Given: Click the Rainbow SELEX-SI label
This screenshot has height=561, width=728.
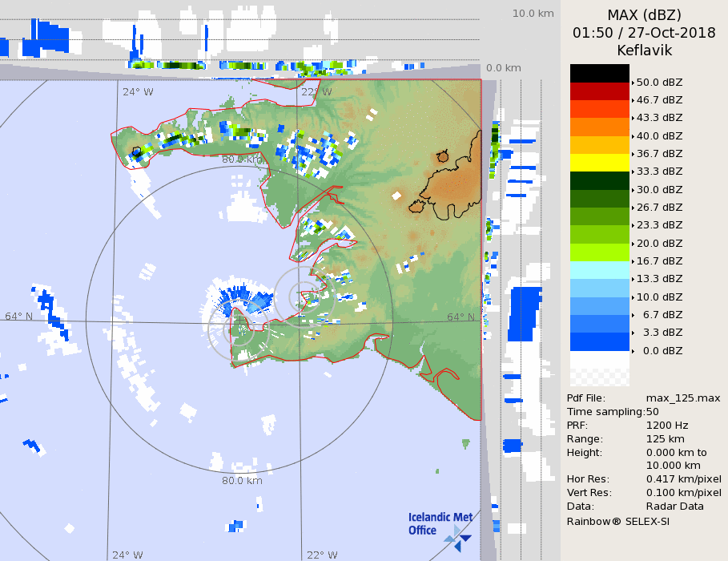Looking at the screenshot, I should [617, 521].
